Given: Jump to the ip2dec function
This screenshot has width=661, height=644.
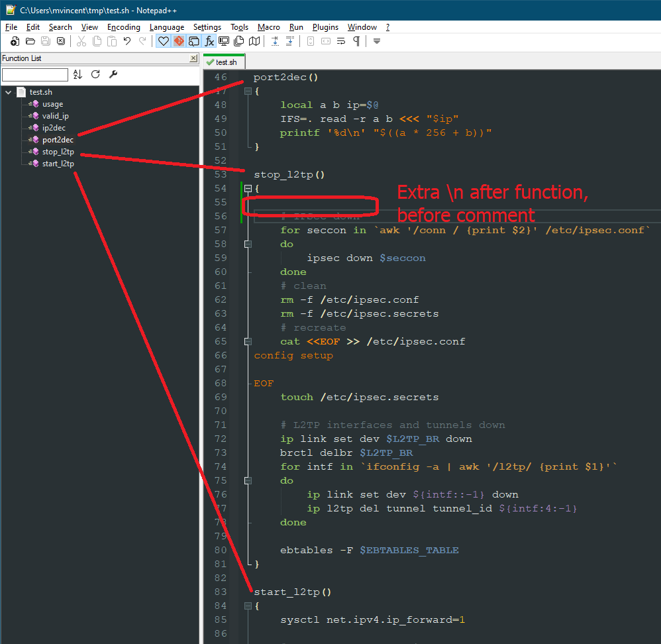Looking at the screenshot, I should pos(54,128).
